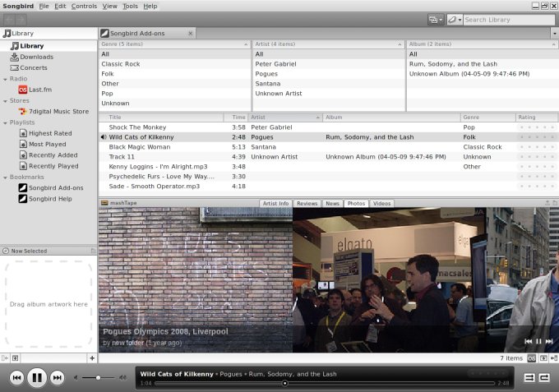Pause playback with the main pause button
The image size is (559, 392).
(x=37, y=378)
